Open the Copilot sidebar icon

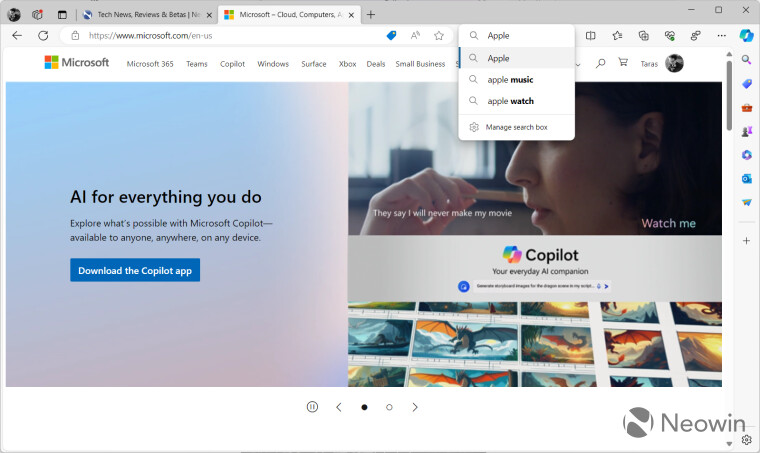point(746,35)
